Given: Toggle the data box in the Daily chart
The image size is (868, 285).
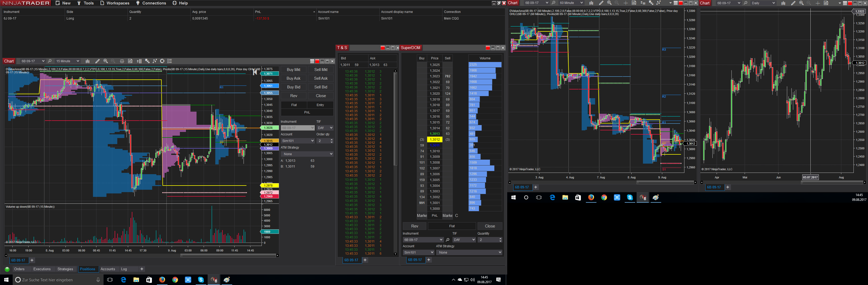Looking at the screenshot, I should point(826,3).
